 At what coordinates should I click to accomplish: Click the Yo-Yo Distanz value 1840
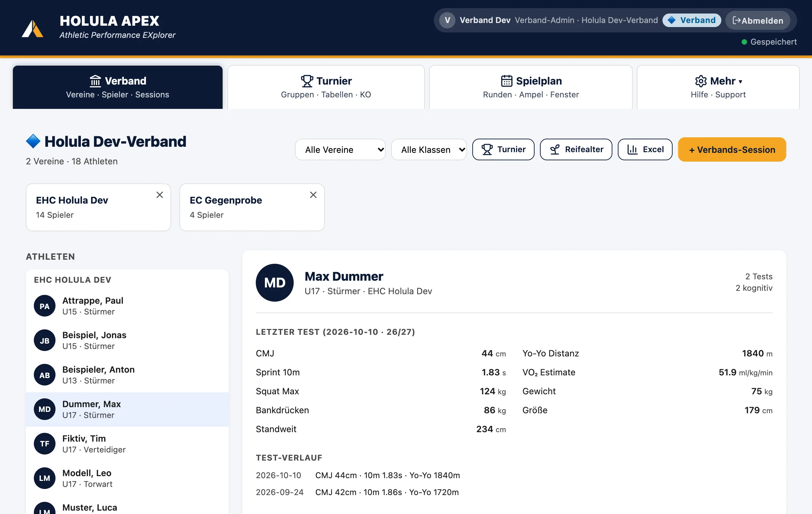[x=753, y=353]
